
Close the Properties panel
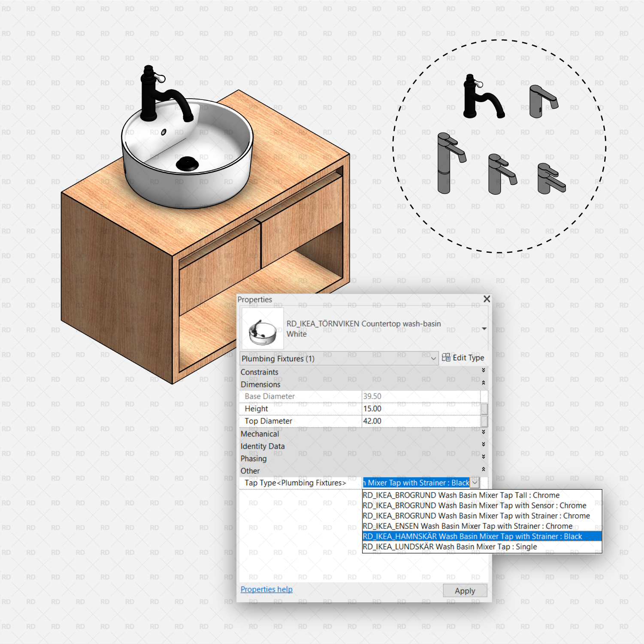point(487,299)
